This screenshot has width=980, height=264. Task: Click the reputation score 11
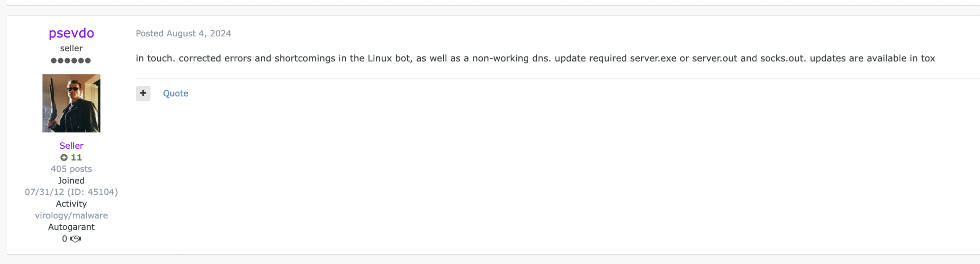[76, 157]
